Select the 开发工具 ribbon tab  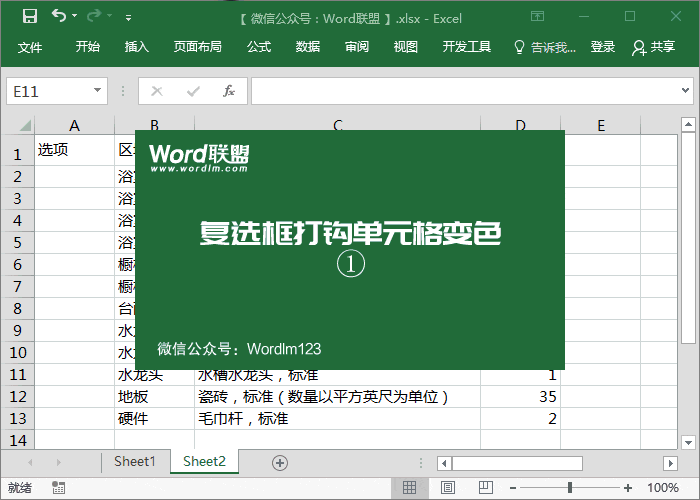point(467,47)
